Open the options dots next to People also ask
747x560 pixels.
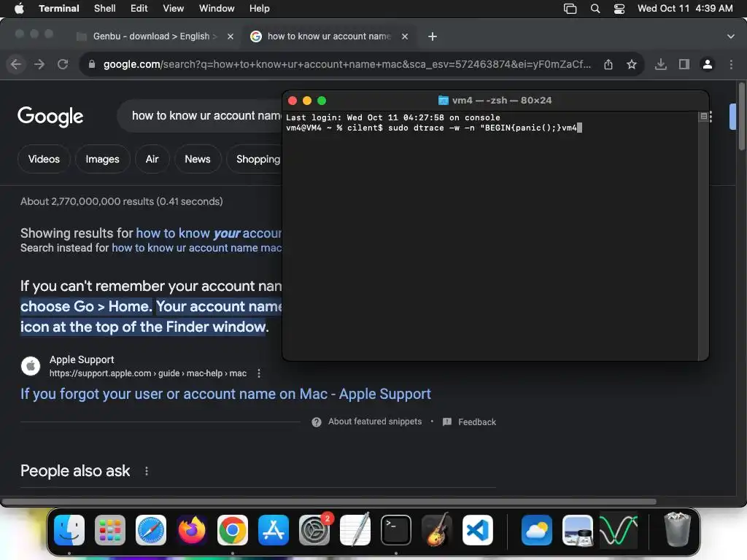point(146,471)
